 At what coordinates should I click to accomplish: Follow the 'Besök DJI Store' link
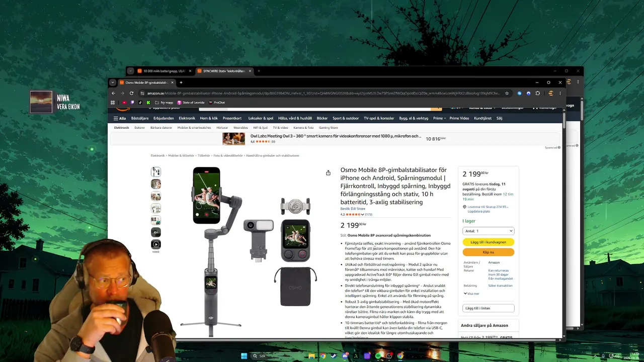point(353,209)
